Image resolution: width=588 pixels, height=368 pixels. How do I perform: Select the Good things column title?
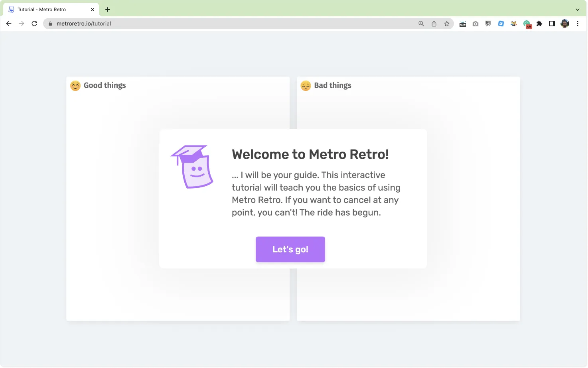tap(105, 85)
